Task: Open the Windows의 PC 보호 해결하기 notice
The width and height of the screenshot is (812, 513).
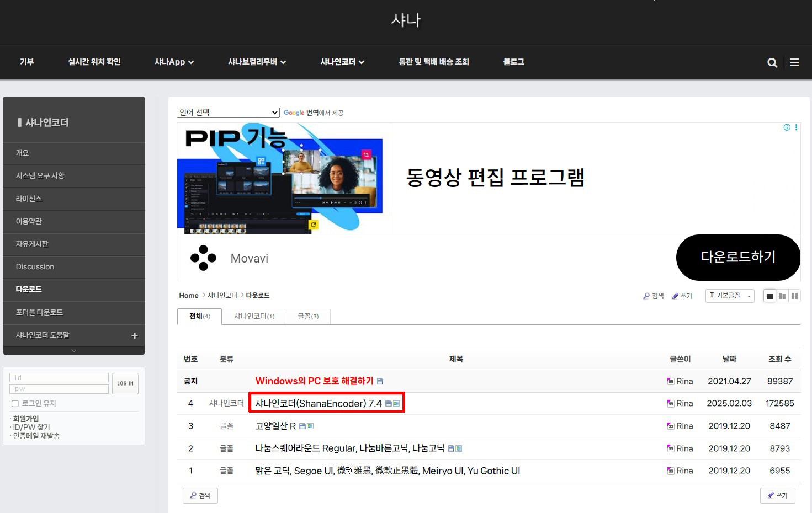Action: (315, 381)
